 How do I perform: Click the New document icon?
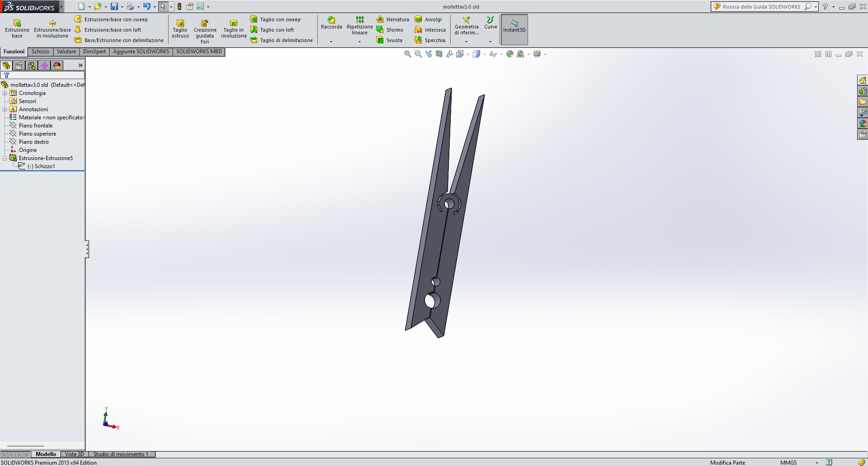click(x=81, y=6)
